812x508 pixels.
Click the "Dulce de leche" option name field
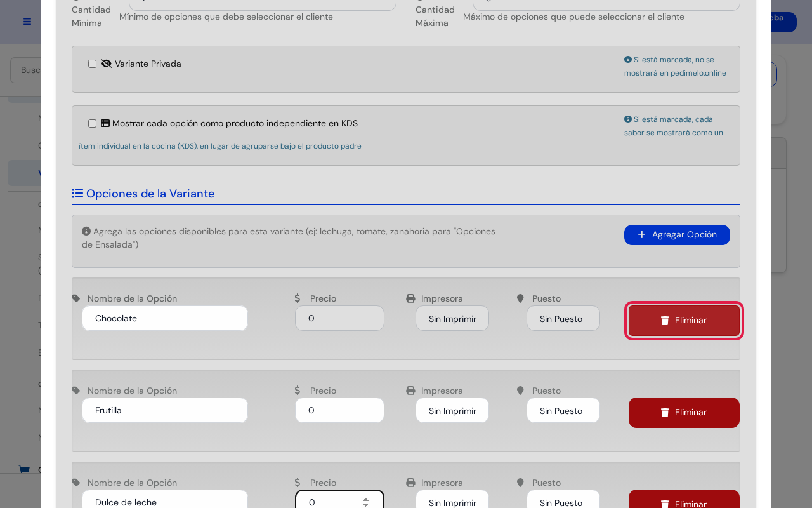(x=165, y=500)
